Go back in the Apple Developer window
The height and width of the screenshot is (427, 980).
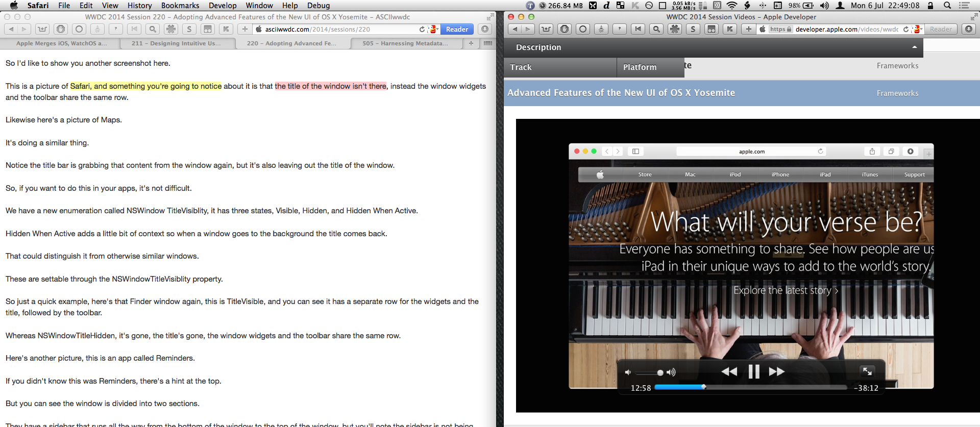point(514,29)
